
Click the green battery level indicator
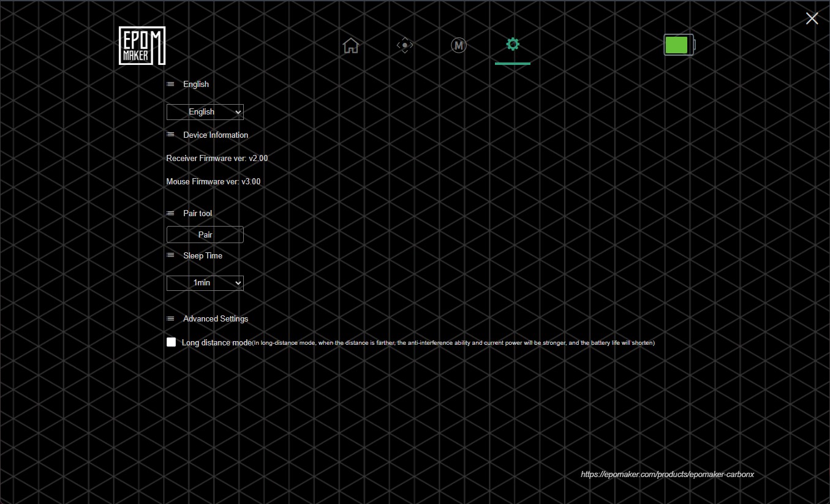[x=679, y=45]
